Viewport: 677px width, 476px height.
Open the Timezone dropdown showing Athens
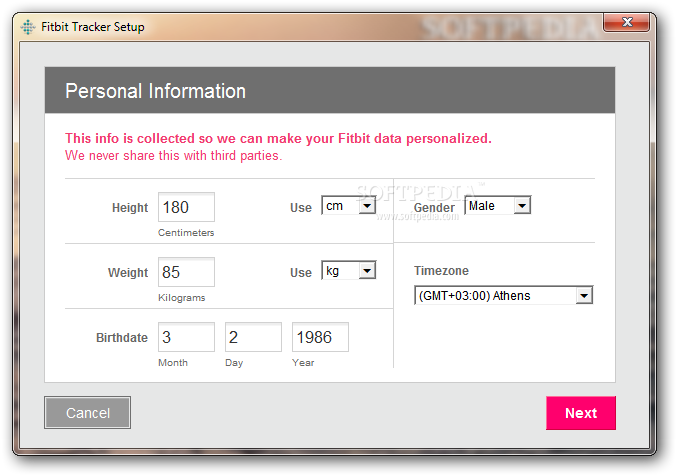pos(503,295)
